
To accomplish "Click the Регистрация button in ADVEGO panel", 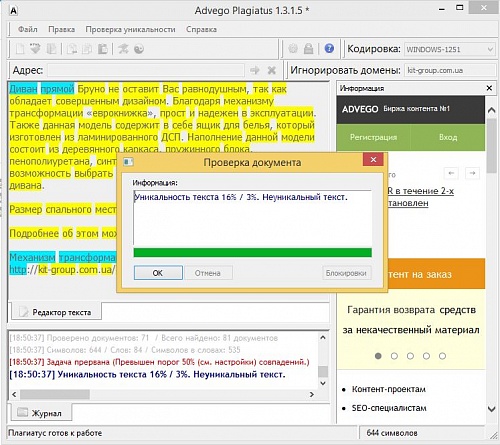I will [373, 137].
